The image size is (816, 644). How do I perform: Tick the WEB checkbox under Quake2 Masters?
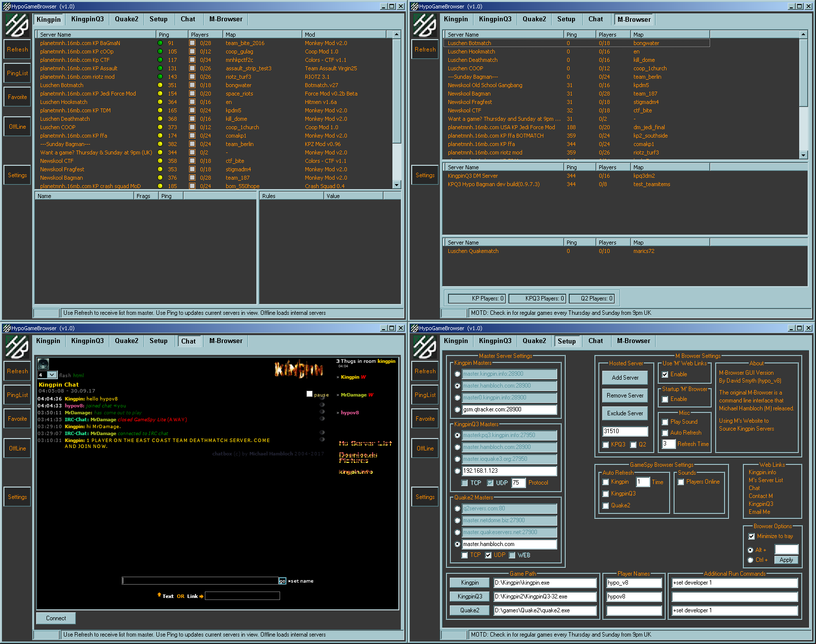(512, 555)
